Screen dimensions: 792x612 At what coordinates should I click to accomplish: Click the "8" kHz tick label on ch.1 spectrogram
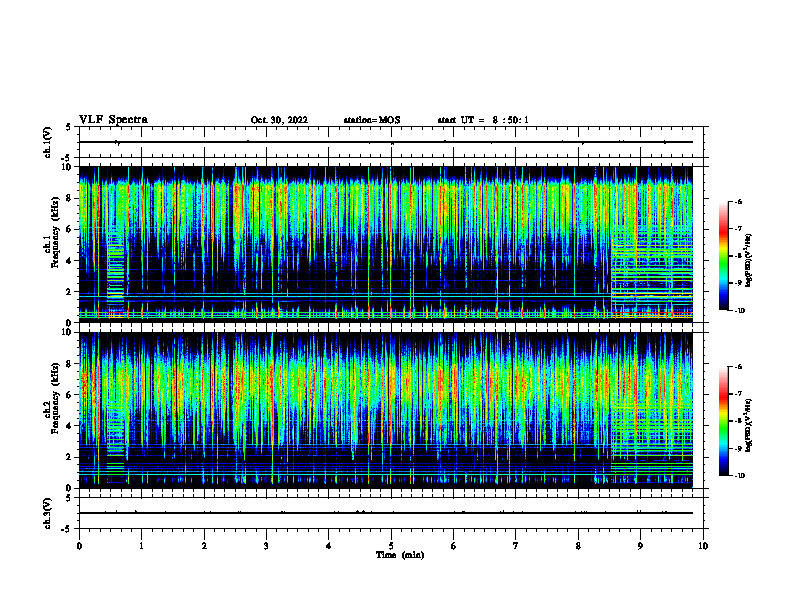[69, 198]
